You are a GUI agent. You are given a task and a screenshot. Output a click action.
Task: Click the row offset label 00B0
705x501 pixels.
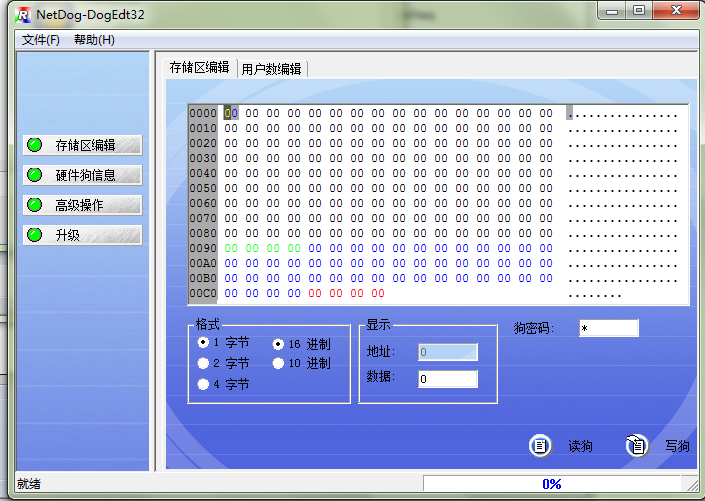click(x=203, y=278)
